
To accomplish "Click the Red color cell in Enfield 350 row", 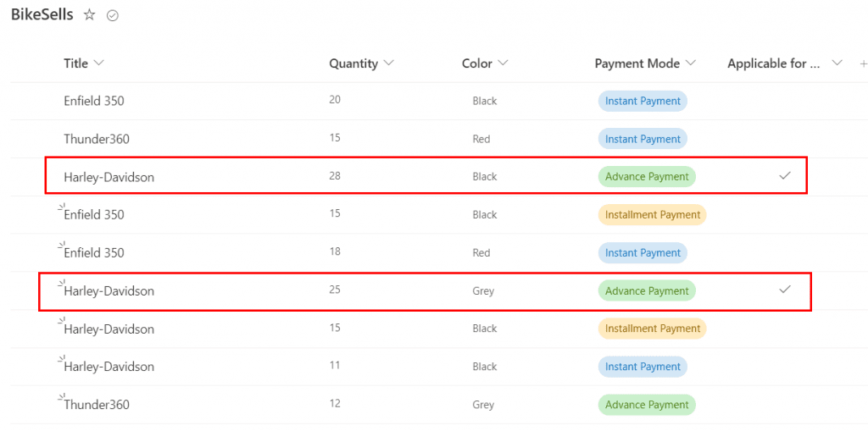I will [x=481, y=253].
